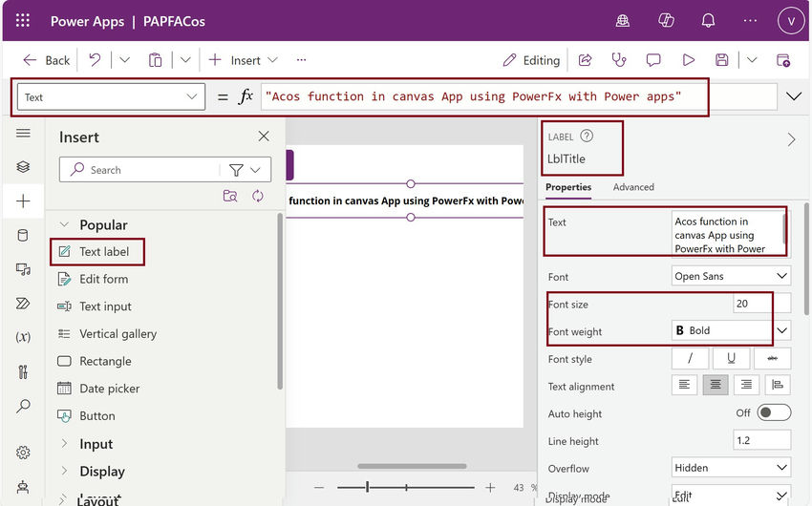Open the app launcher waffle icon

click(x=23, y=21)
